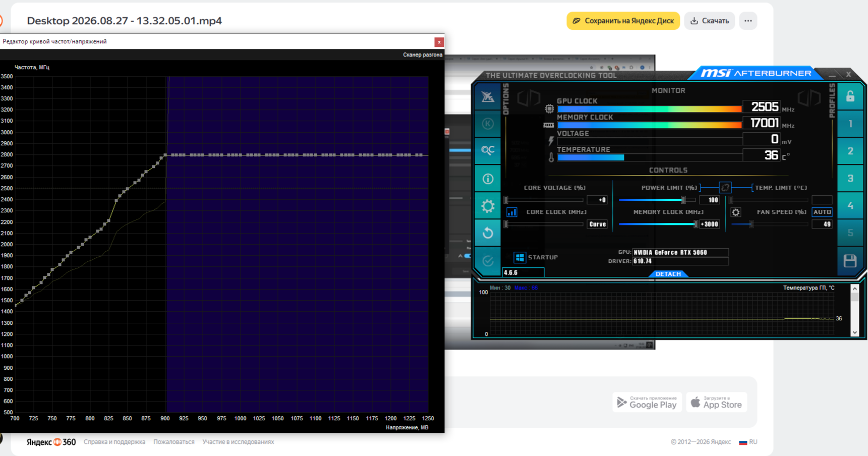Minimize the MSI Afterburner window
Image resolution: width=868 pixels, height=456 pixels.
(x=832, y=75)
